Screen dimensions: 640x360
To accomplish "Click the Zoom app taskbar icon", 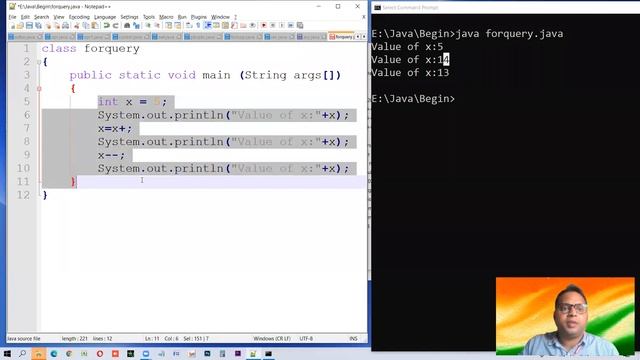I will click(146, 354).
